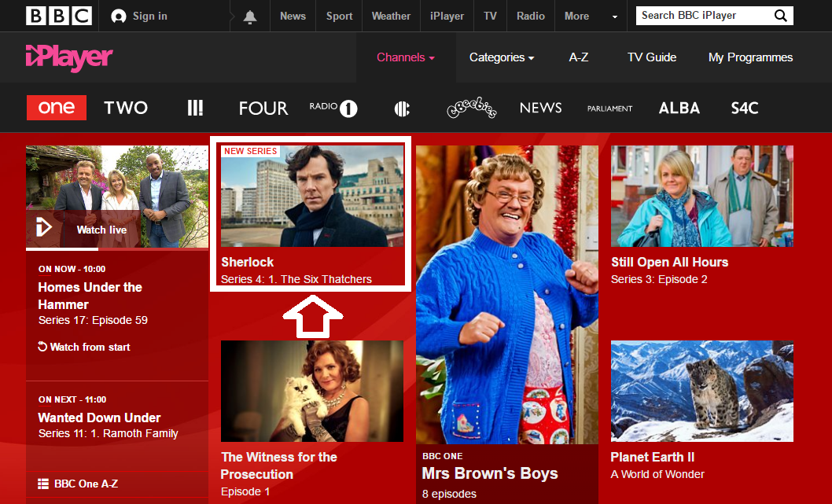Select the BBC Two channel logo

126,108
